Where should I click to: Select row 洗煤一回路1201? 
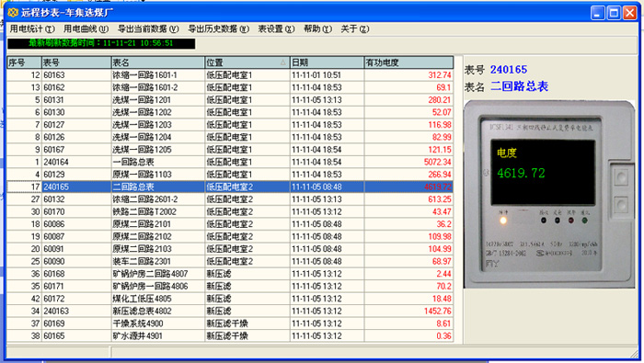pyautogui.click(x=230, y=99)
